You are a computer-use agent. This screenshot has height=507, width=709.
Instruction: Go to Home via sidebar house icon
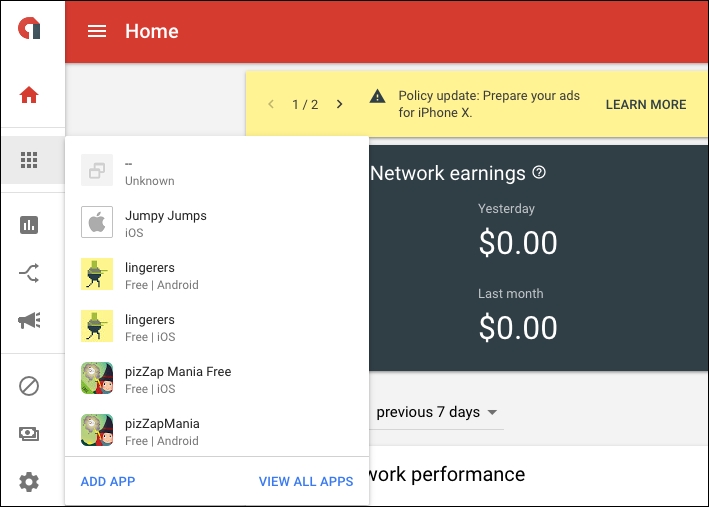point(29,96)
